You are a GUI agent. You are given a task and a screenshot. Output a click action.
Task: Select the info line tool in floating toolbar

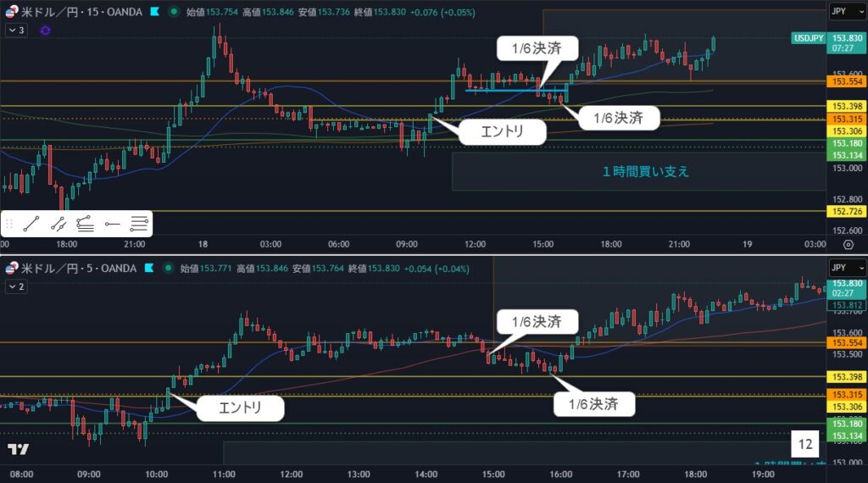[58, 225]
